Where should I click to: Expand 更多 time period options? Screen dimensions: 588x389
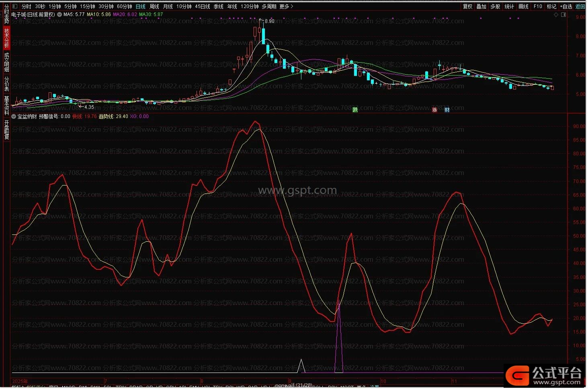pos(286,6)
